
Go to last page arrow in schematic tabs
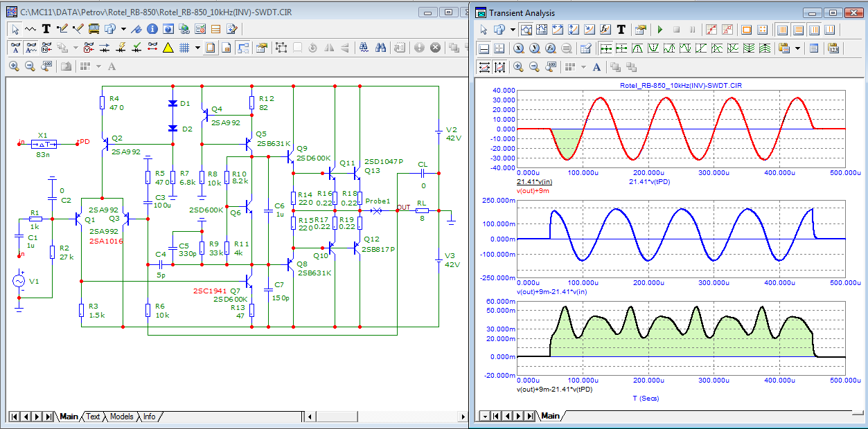(47, 417)
